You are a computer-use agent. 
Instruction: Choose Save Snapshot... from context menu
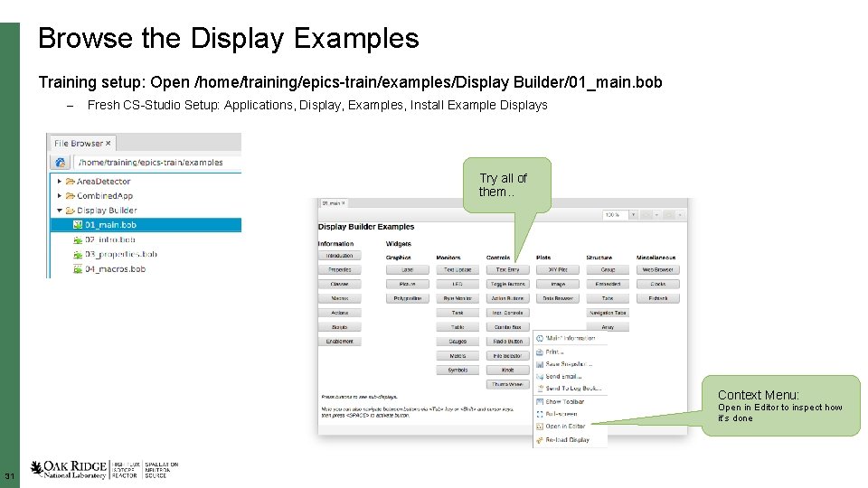tap(571, 364)
